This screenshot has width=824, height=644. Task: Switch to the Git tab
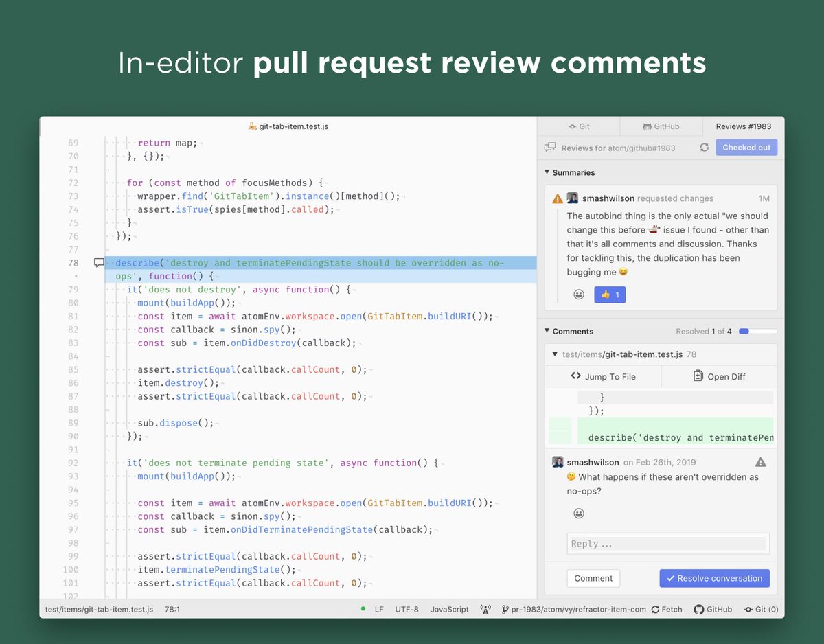(579, 126)
